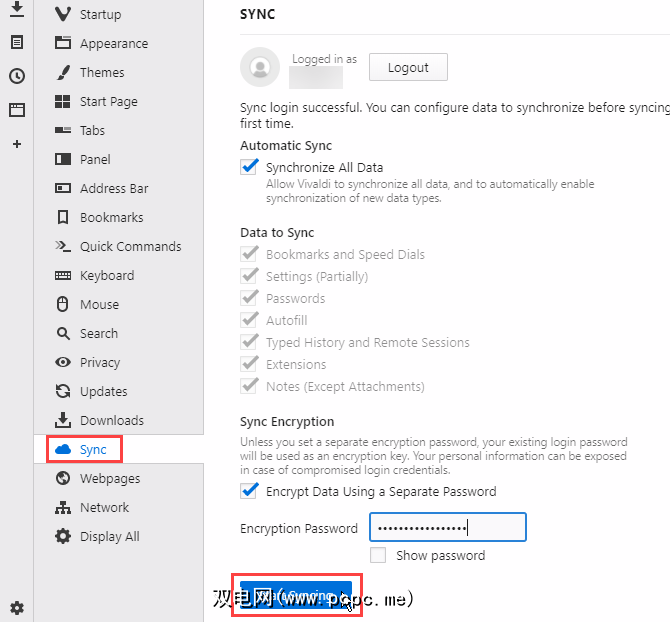This screenshot has height=622, width=670.
Task: Go to Privacy settings section
Action: point(100,363)
